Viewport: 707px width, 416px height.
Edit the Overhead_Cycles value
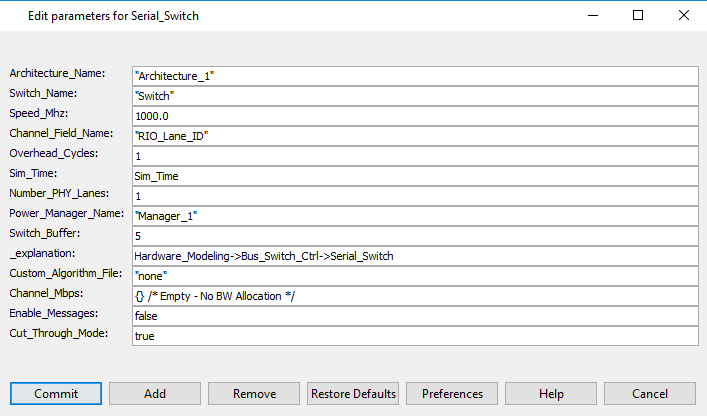click(414, 156)
